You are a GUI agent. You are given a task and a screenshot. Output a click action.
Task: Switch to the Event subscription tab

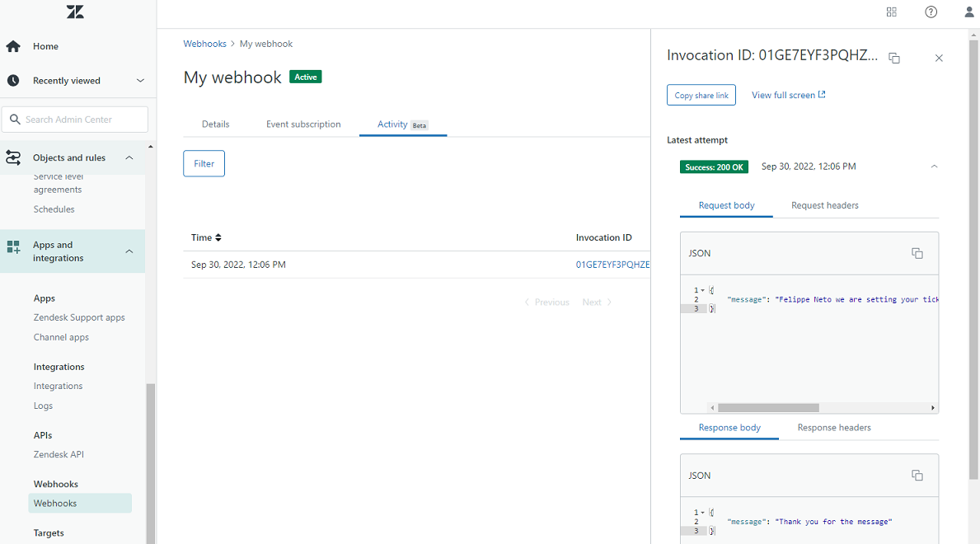303,124
